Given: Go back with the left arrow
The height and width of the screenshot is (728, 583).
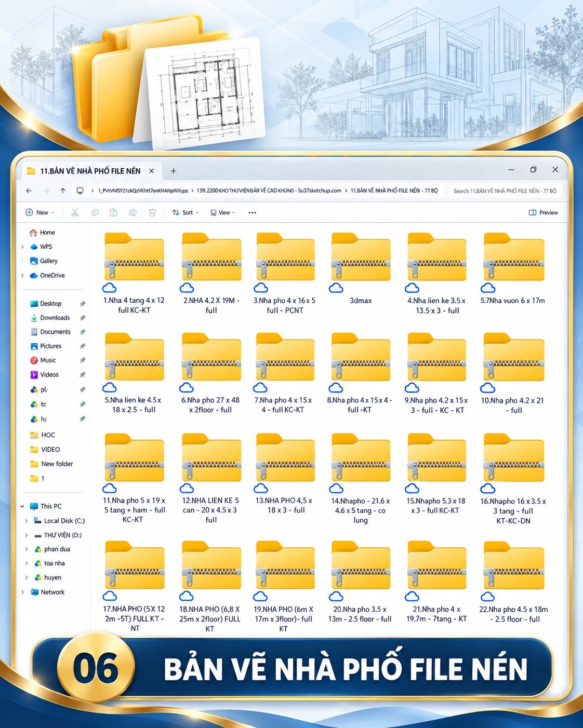Looking at the screenshot, I should click(x=29, y=191).
